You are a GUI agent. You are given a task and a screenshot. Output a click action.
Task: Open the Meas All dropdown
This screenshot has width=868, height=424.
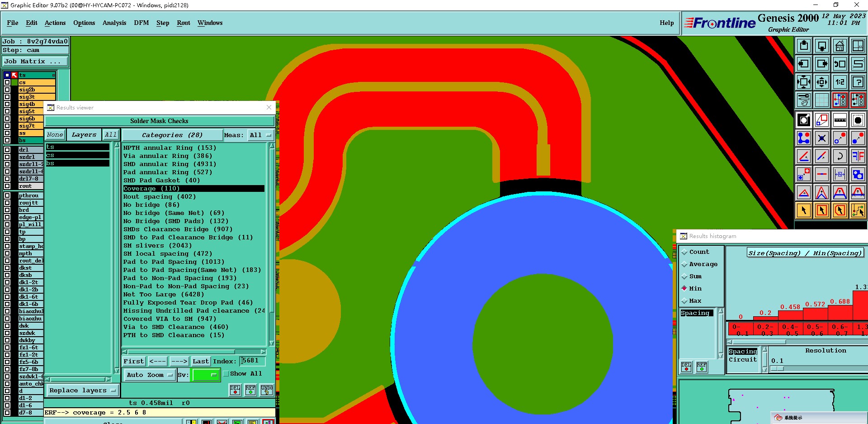click(260, 135)
